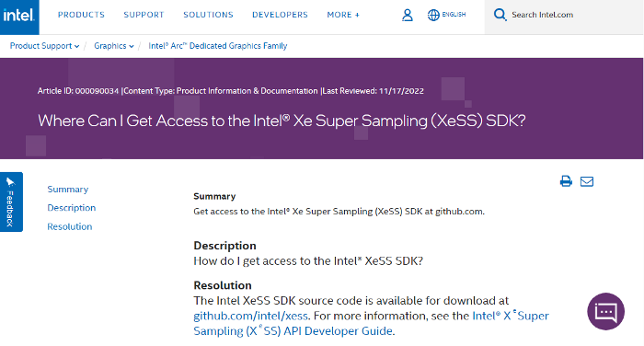Open the purple chat bubble assistant
Image resolution: width=644 pixels, height=346 pixels.
(x=605, y=311)
